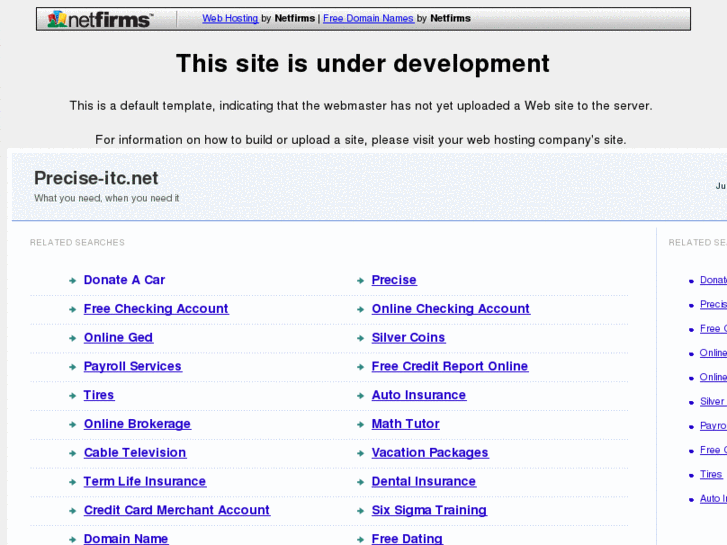Click arrow icon beside Online Checking Account
The image size is (727, 545).
pos(360,309)
